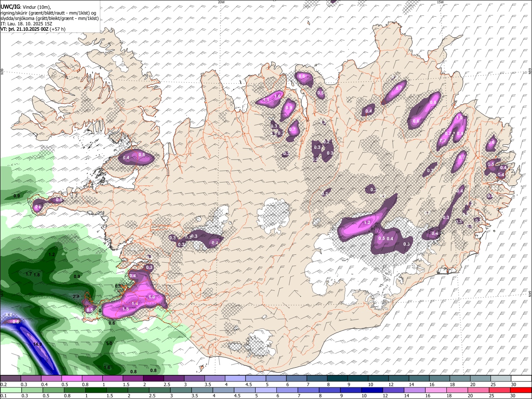Click the 'UWC/IG: Vindur (10m)' title line
532x399 pixels.
click(26, 6)
